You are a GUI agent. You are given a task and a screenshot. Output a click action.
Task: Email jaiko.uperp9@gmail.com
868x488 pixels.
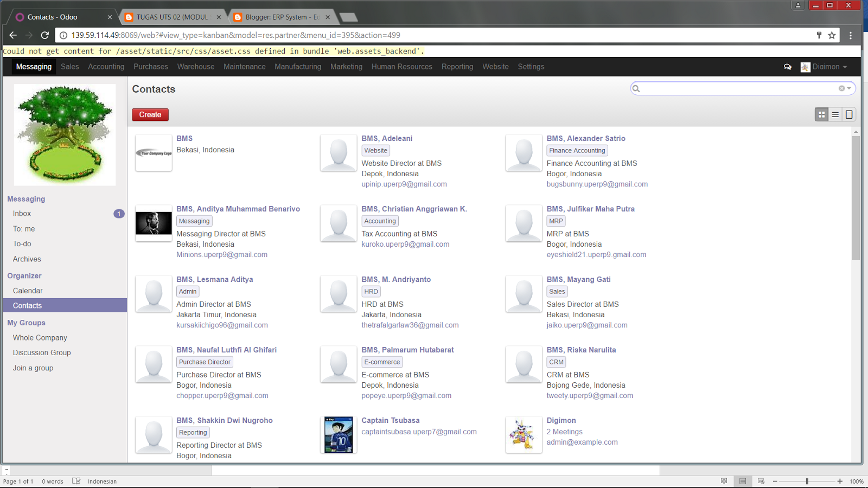587,325
